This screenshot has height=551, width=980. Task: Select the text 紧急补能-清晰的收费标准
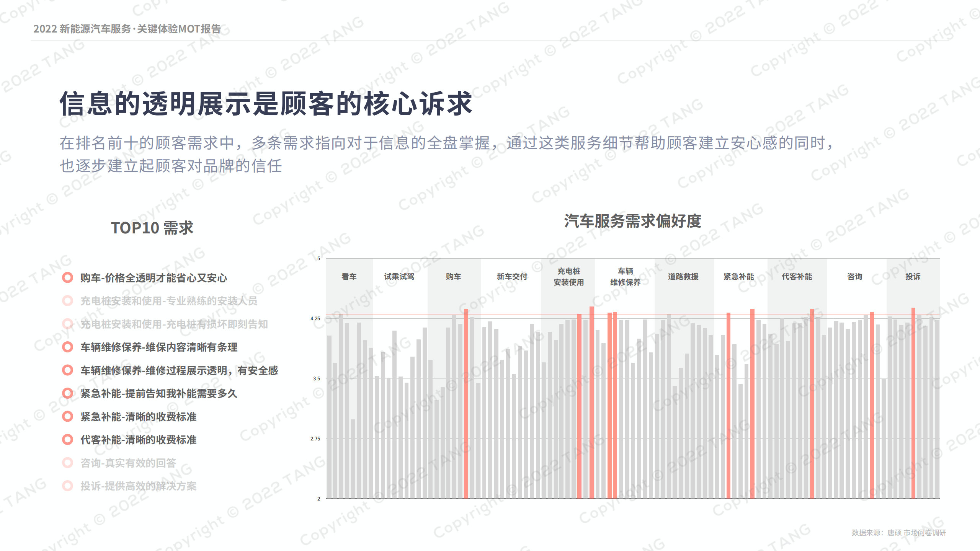coord(138,417)
